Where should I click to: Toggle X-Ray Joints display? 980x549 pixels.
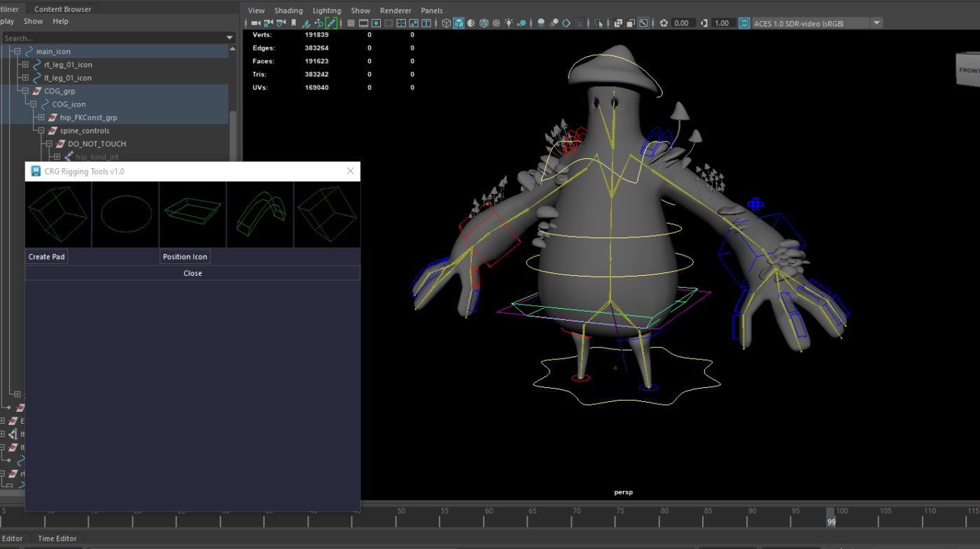click(643, 23)
